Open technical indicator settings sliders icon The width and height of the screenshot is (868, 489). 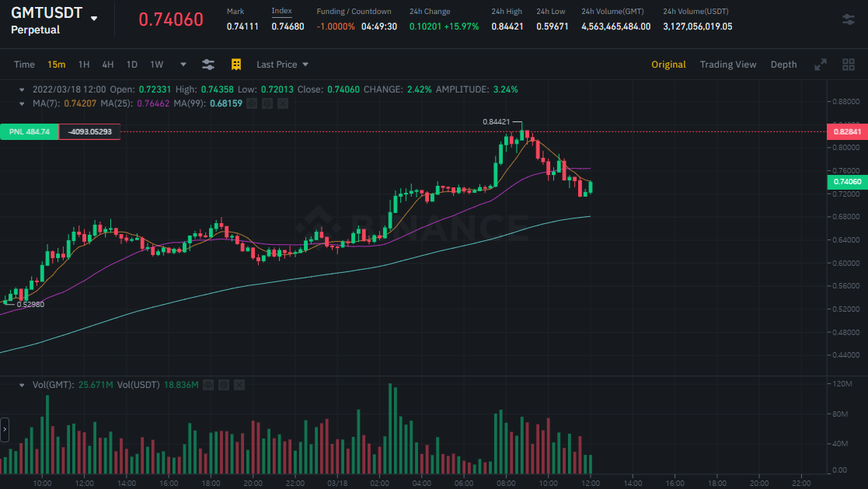[208, 65]
